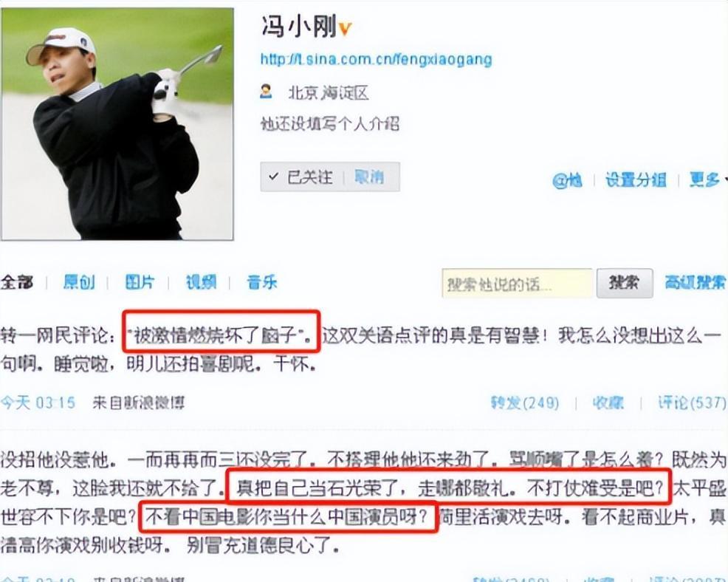The image size is (728, 582).
Task: Mention him with the @他 link
Action: (x=567, y=179)
